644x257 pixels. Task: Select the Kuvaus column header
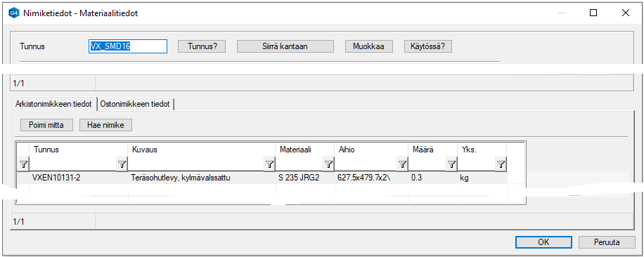(x=202, y=150)
